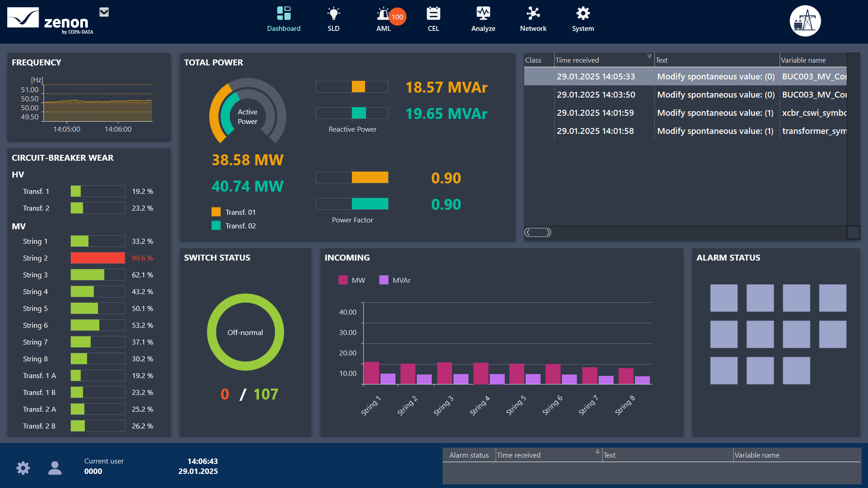This screenshot has height=488, width=868.
Task: Click the event list vertical scrollbar
Action: pos(853,139)
